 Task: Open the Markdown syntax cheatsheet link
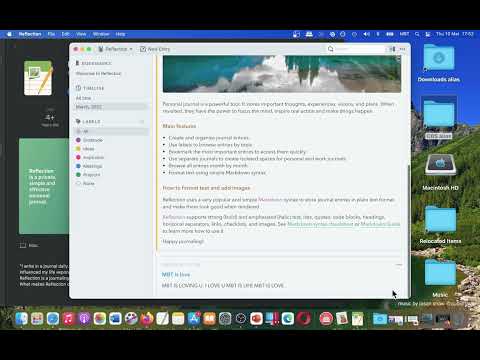[x=320, y=224]
